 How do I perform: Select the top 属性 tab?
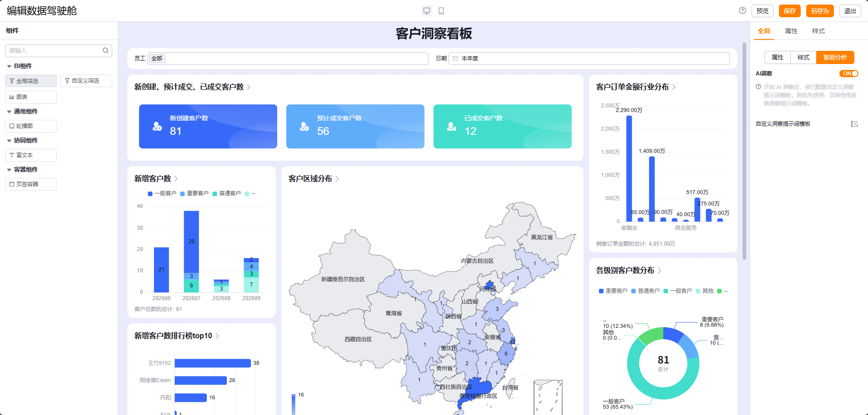click(791, 31)
